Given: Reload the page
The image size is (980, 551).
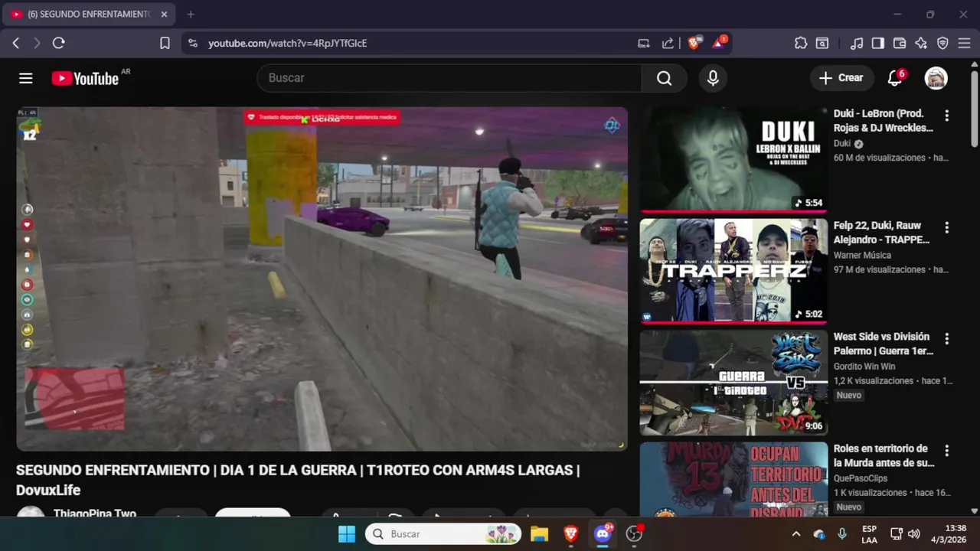Looking at the screenshot, I should click(58, 44).
